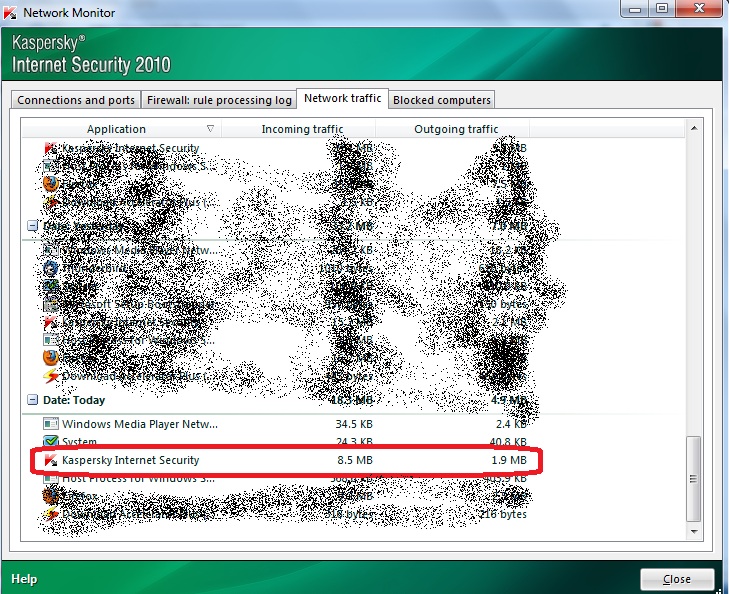Click the scrollbar up arrow
This screenshot has height=594, width=729.
tap(694, 128)
